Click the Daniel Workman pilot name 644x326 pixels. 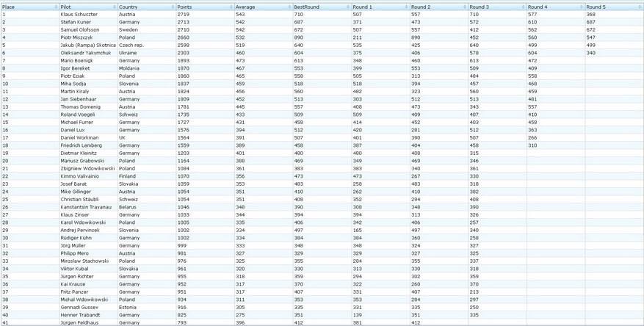tap(79, 138)
